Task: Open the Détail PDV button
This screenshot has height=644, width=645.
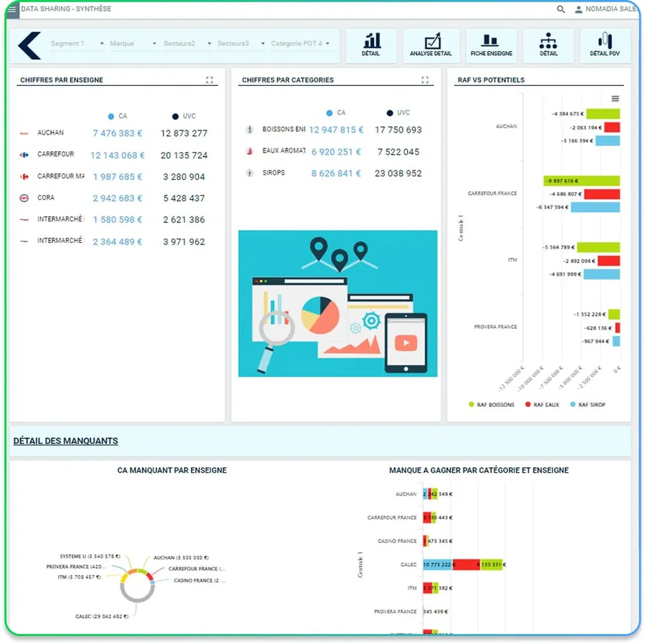Action: [x=604, y=45]
